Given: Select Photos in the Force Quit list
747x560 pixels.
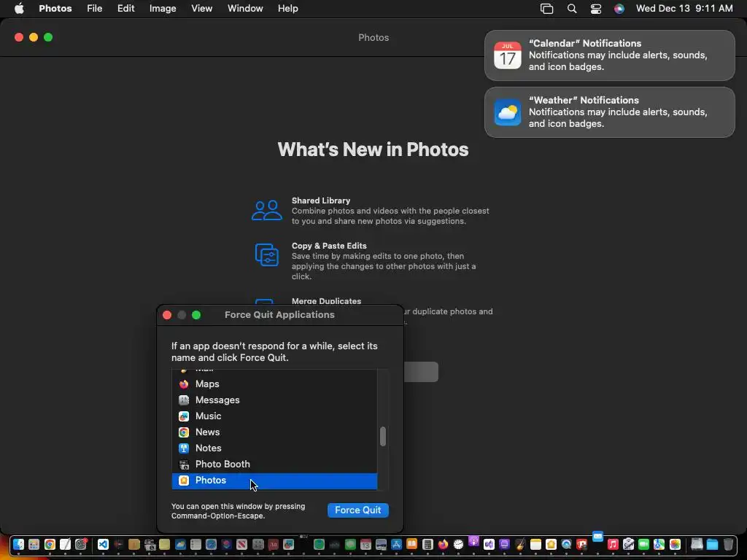Looking at the screenshot, I should [274, 481].
